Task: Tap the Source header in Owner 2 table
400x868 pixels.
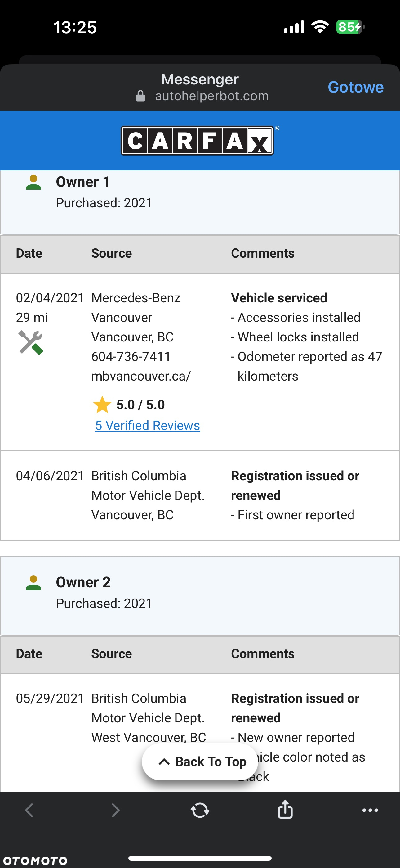Action: [111, 654]
